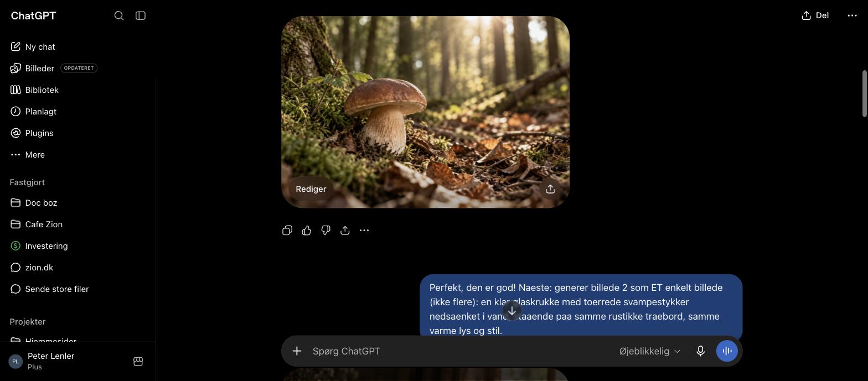Click the Del share button
The image size is (868, 381).
[x=815, y=15]
